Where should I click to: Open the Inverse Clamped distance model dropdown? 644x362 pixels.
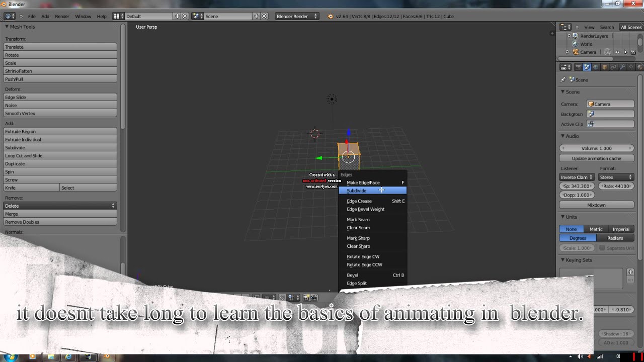(x=577, y=177)
